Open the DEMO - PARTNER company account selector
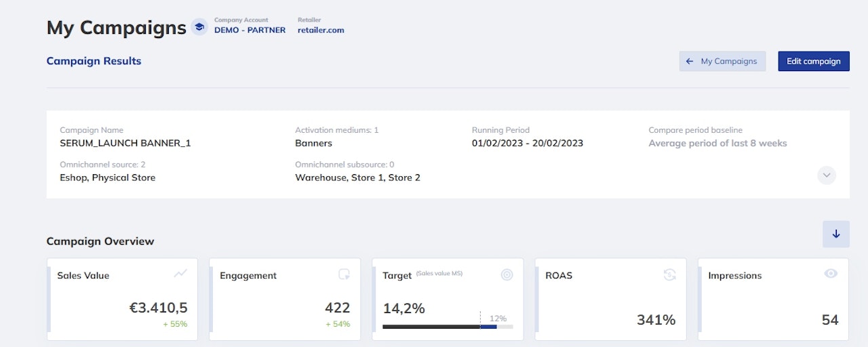The image size is (868, 347). tap(250, 30)
